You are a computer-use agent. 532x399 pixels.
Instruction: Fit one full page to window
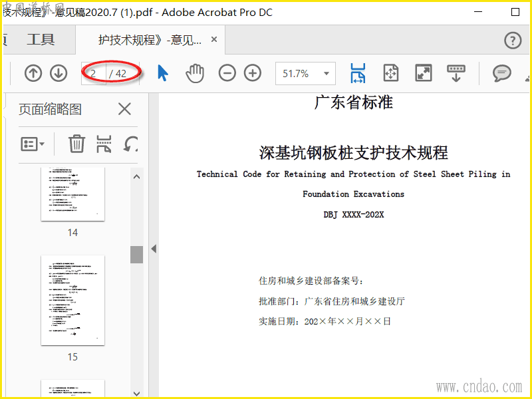tap(390, 73)
